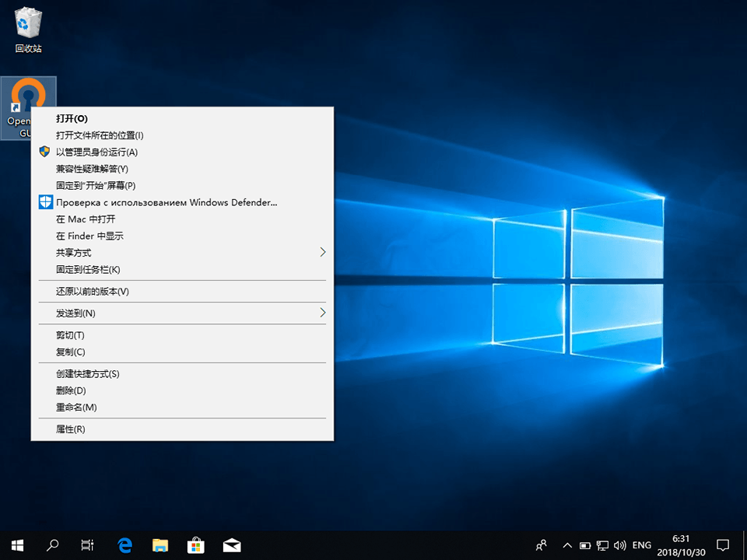This screenshot has width=747, height=560.
Task: Select 删除(D) from the menu
Action: tap(182, 390)
